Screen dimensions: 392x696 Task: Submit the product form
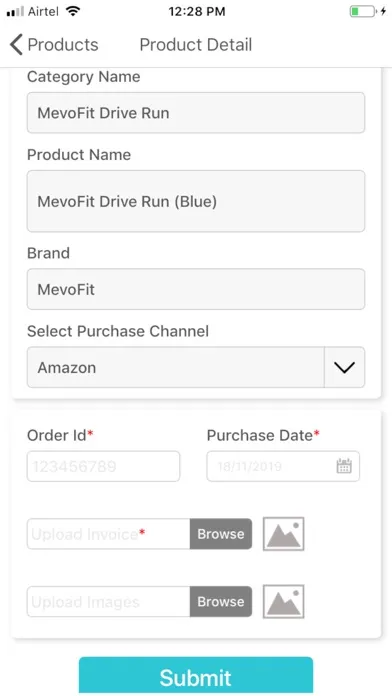tap(196, 676)
